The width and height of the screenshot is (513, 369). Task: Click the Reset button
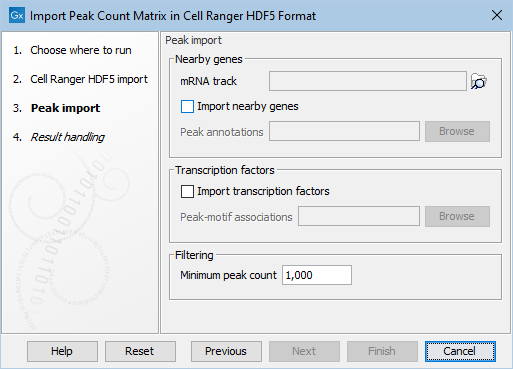click(x=140, y=351)
